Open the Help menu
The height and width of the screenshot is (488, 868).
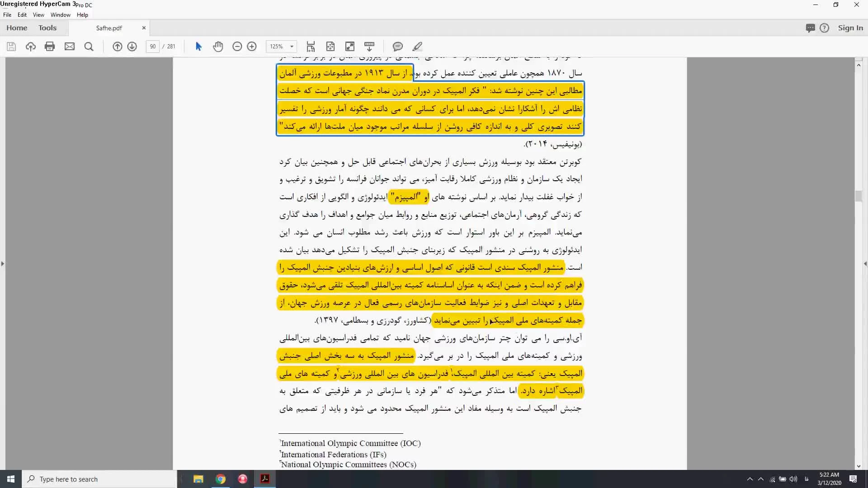pos(82,15)
